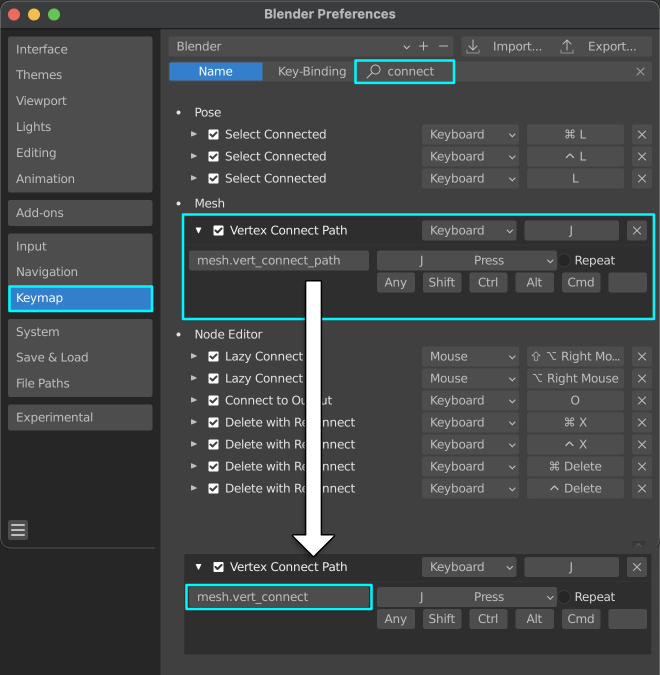660x675 pixels.
Task: Open Mouse type dropdown for Alt Right Mouse Lazy Connect
Action: (470, 379)
